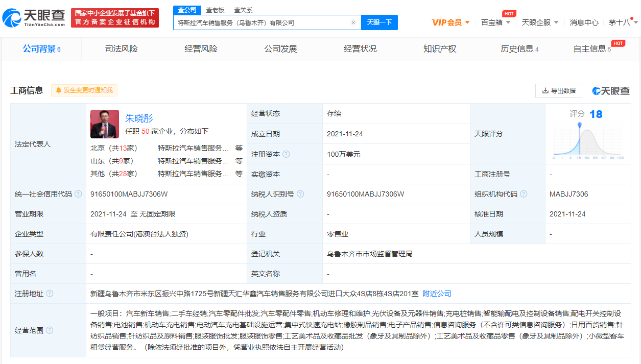
Task: Click the 其他（共28家）entry
Action: tap(113, 174)
